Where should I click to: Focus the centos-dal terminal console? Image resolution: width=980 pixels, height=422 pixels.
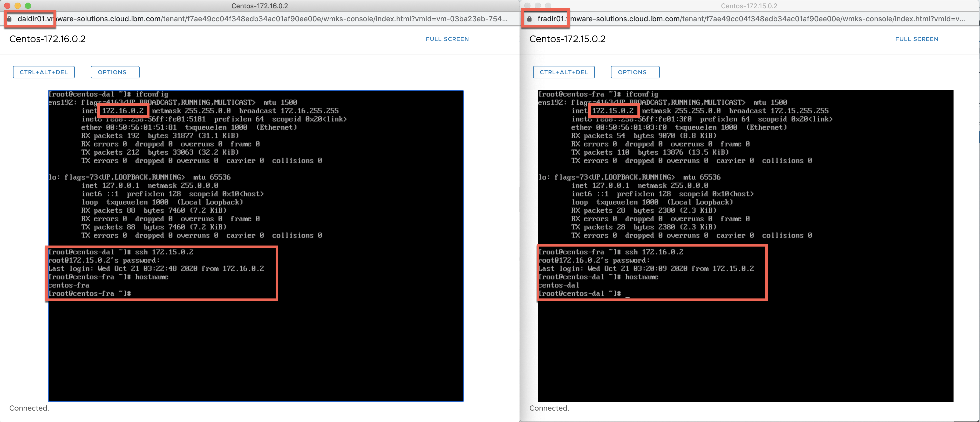(x=256, y=343)
